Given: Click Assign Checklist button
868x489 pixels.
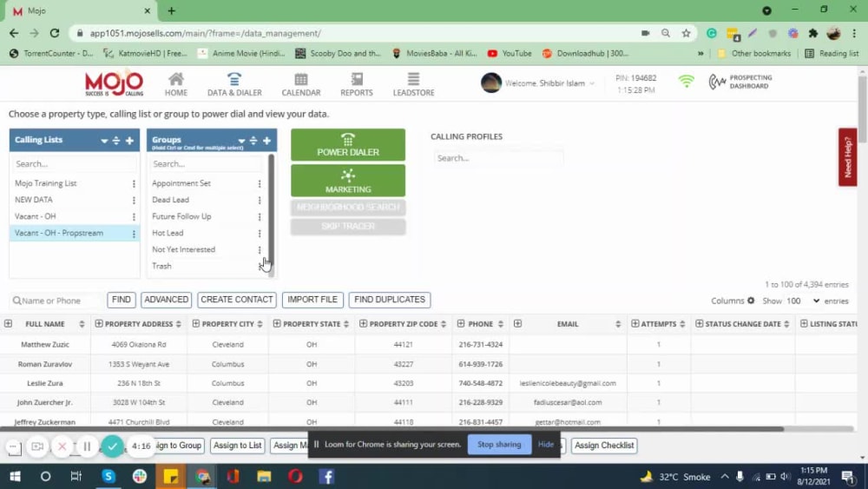Looking at the screenshot, I should coord(604,446).
